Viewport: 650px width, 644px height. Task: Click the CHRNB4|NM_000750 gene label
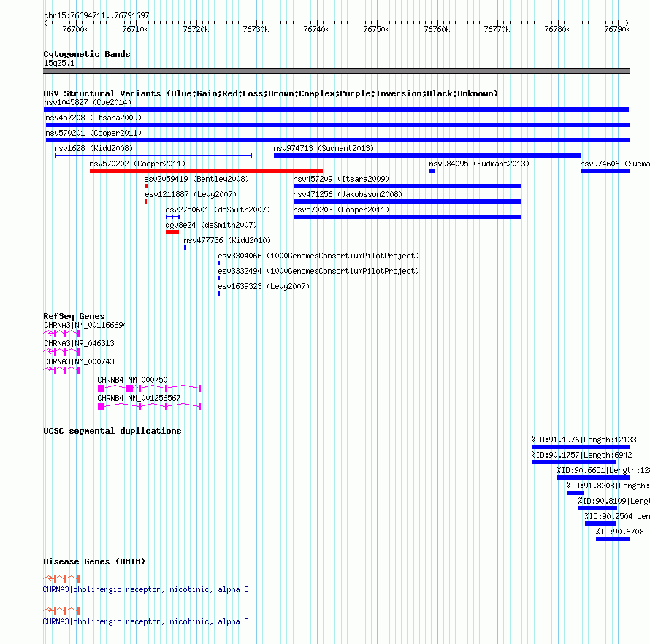(x=132, y=380)
